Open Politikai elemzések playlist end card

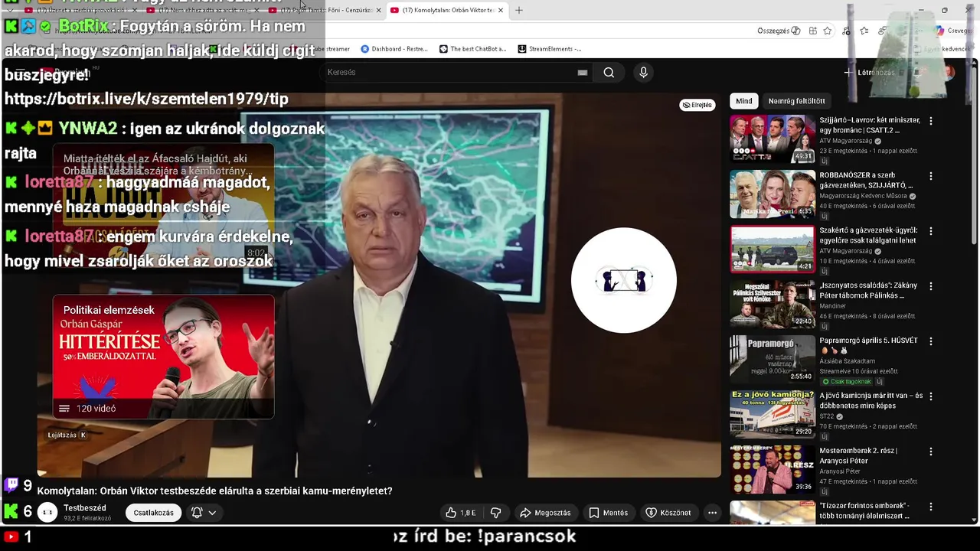click(163, 357)
